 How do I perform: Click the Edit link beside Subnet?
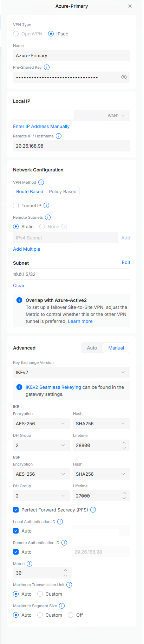[126, 262]
